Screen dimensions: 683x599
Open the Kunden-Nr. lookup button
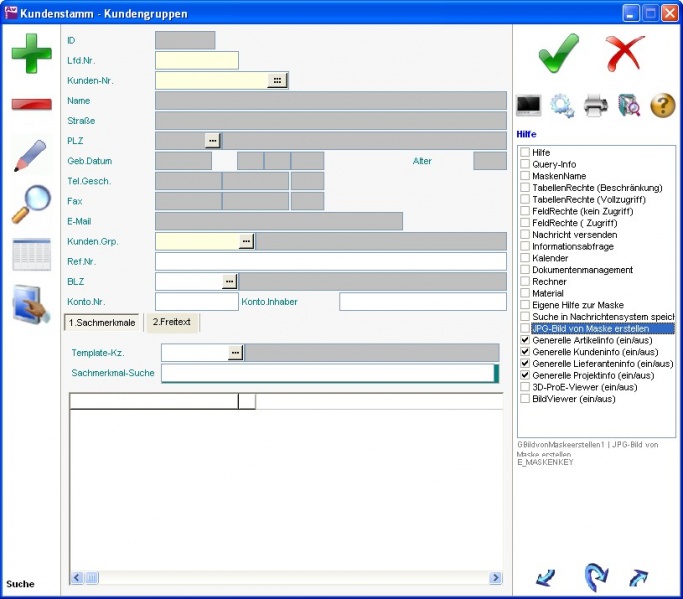click(x=278, y=80)
